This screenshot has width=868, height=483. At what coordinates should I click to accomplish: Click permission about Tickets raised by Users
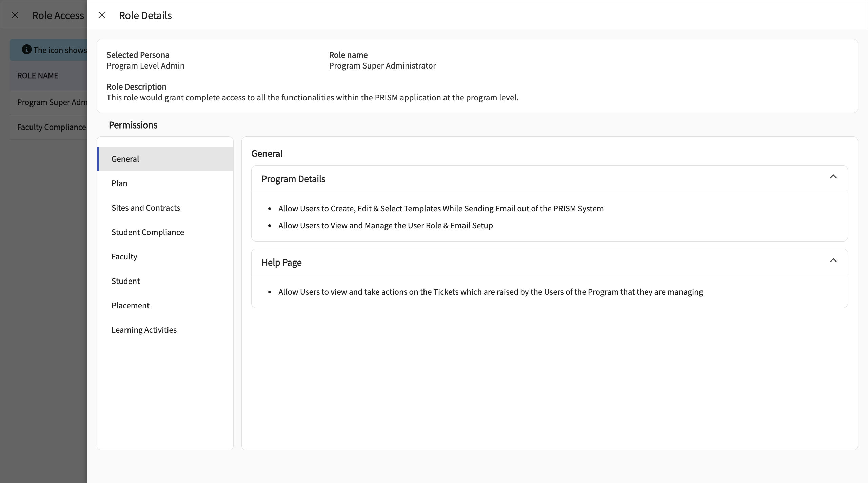[491, 292]
